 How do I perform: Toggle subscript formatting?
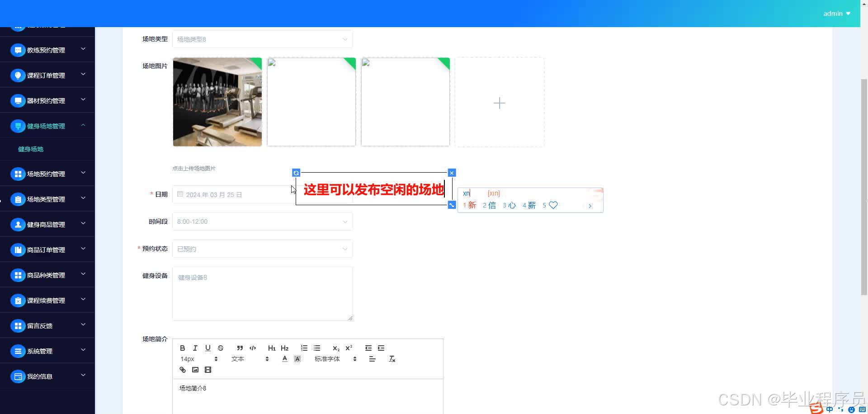tap(336, 348)
